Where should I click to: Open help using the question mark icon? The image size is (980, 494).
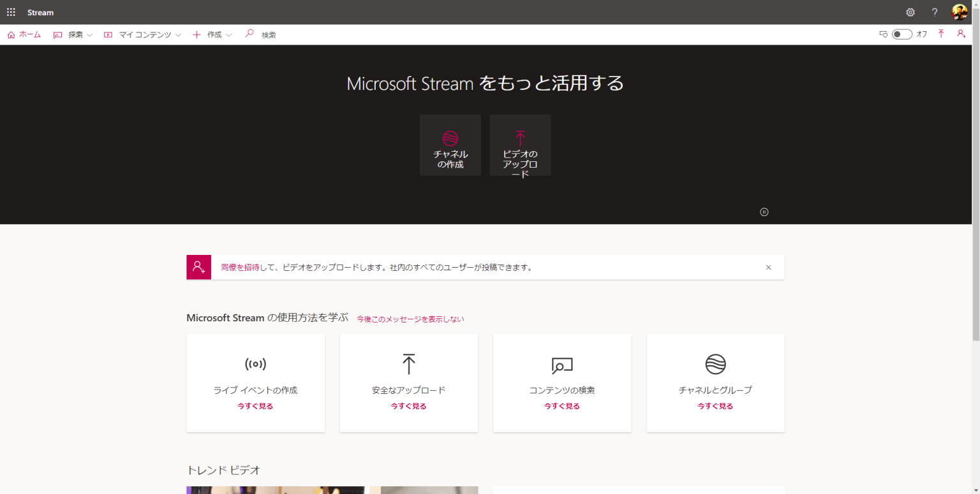(x=934, y=12)
